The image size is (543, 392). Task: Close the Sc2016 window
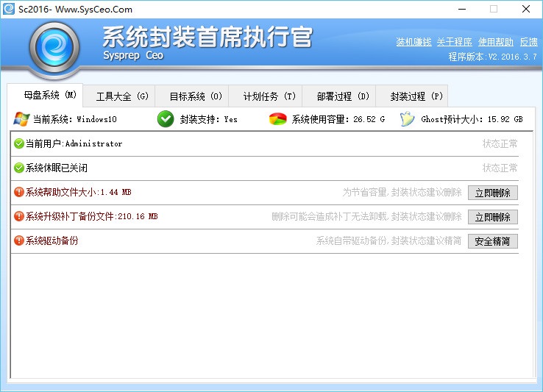point(525,9)
